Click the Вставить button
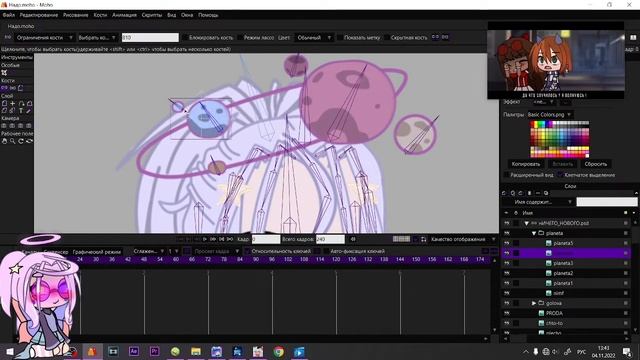The height and width of the screenshot is (360, 640). 562,164
